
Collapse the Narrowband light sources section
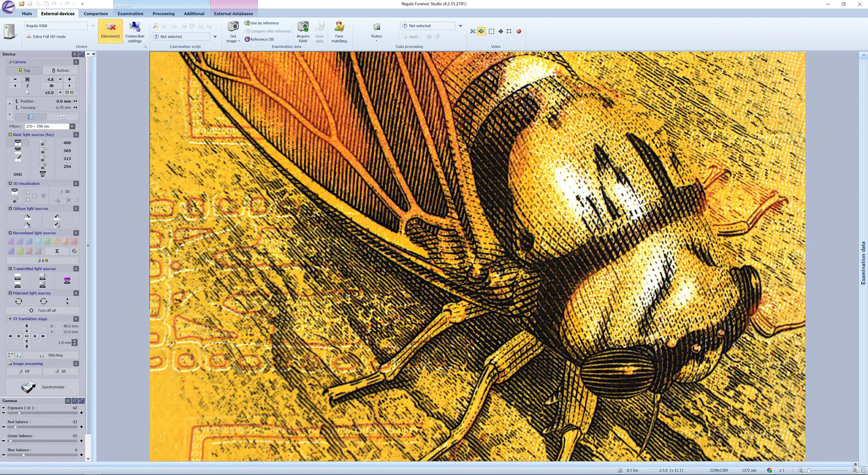point(76,233)
